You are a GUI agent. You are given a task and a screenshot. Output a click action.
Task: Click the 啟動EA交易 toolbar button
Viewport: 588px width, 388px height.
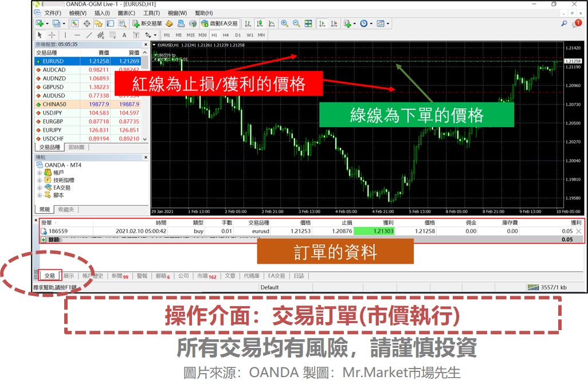(x=219, y=23)
